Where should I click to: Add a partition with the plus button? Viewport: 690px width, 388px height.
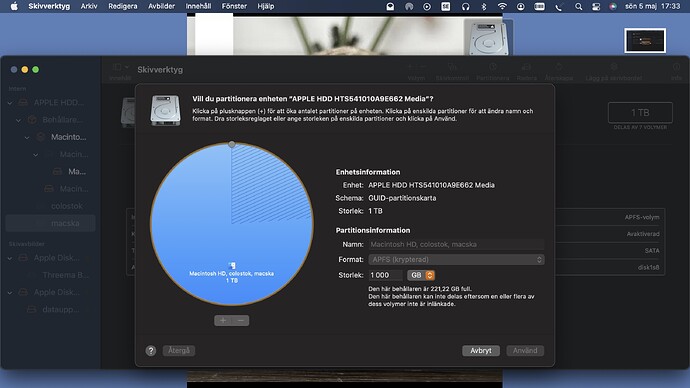click(223, 321)
